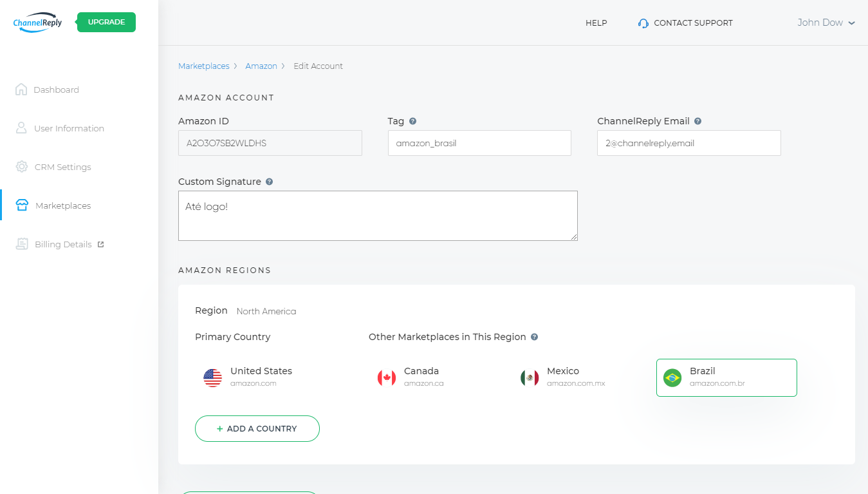Click the ChannelReply logo
Viewport: 868px width, 494px height.
point(37,22)
